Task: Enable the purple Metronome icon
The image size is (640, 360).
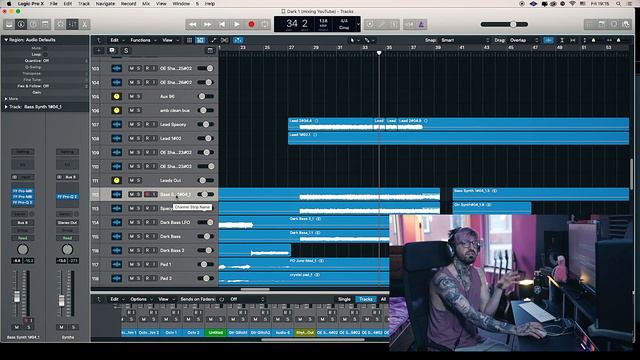Action: [x=421, y=24]
